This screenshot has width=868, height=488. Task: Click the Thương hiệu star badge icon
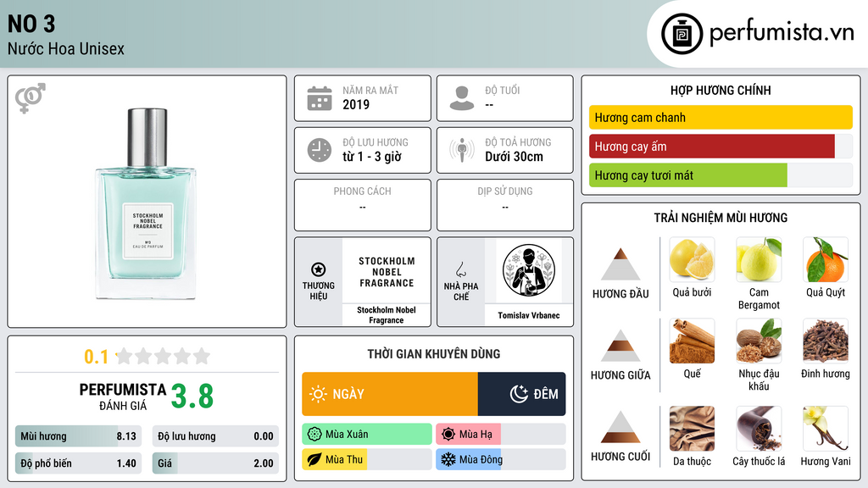pos(319,269)
